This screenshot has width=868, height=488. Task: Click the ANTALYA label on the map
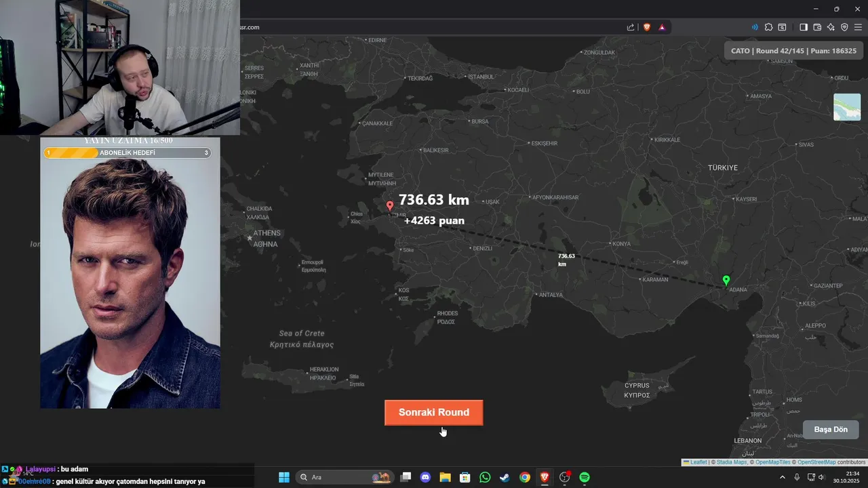[x=551, y=295]
